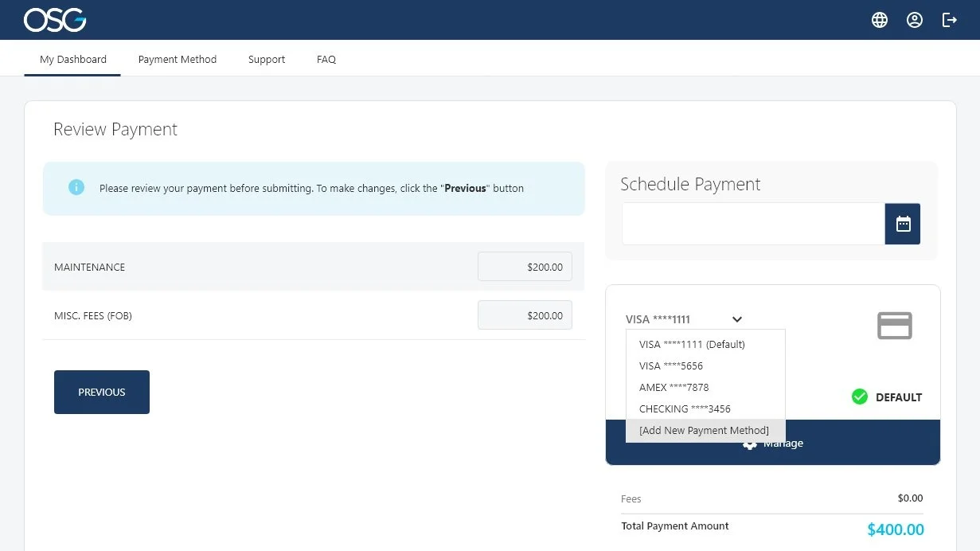Click the green Default checkmark badge

(860, 397)
